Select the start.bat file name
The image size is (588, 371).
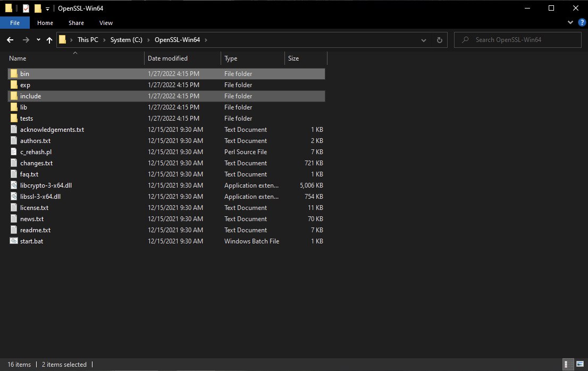(x=31, y=241)
